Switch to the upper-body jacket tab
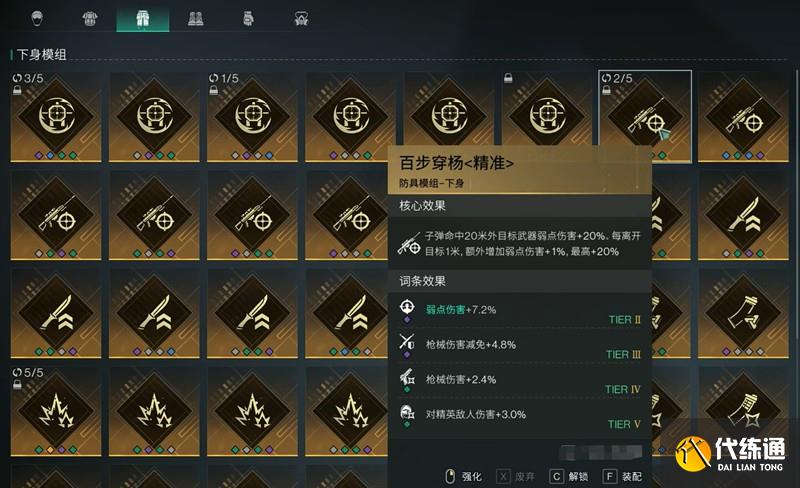This screenshot has width=800, height=488. [90, 19]
